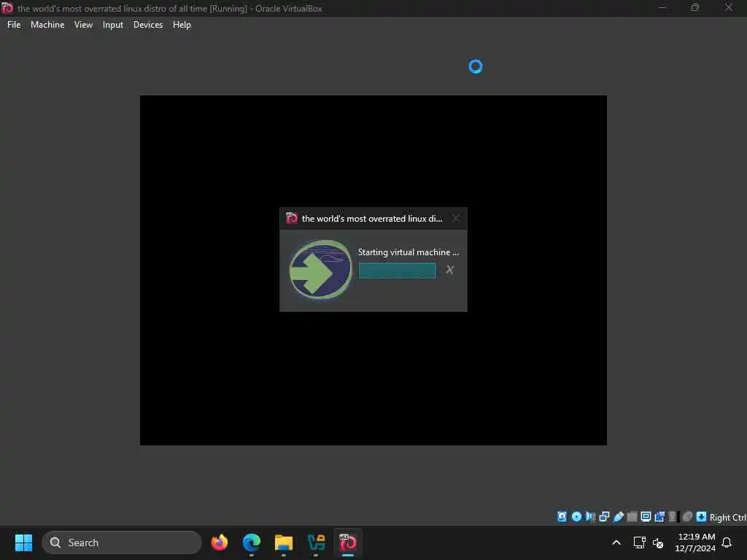Viewport: 747px width, 560px height.
Task: Click the audio status icon
Action: [589, 517]
